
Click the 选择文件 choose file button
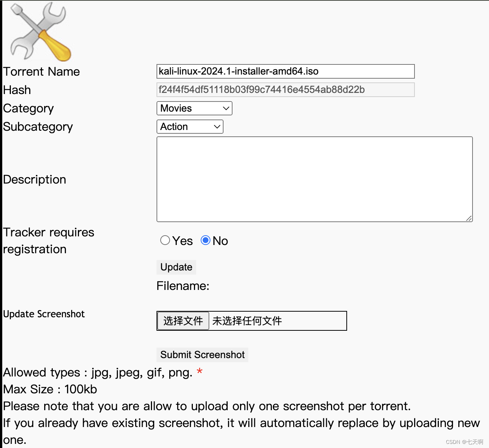pyautogui.click(x=183, y=321)
